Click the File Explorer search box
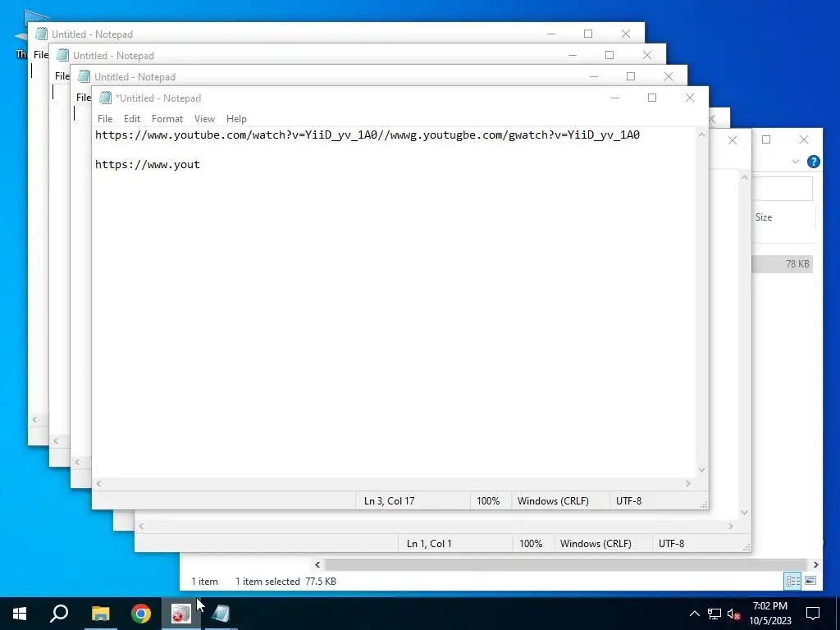 point(782,189)
